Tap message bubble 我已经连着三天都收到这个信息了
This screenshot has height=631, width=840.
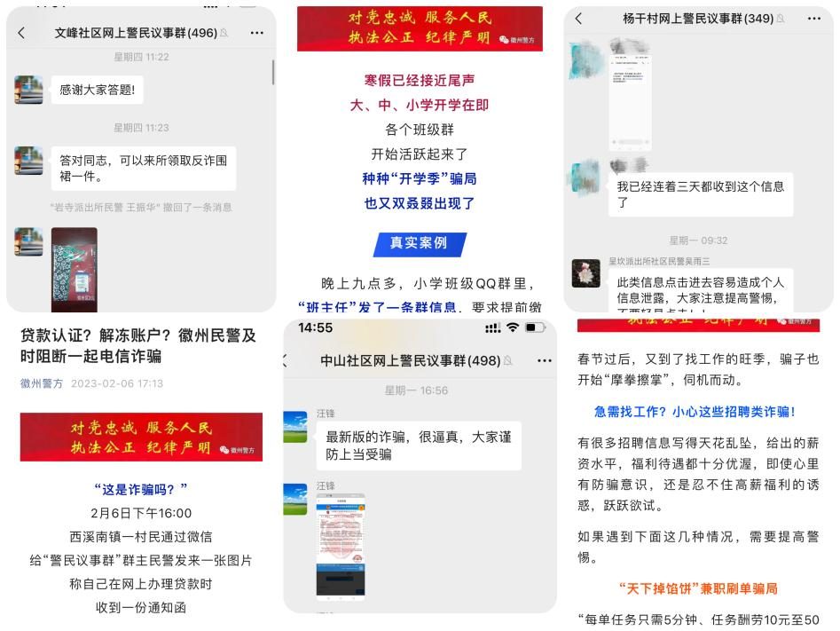(700, 194)
